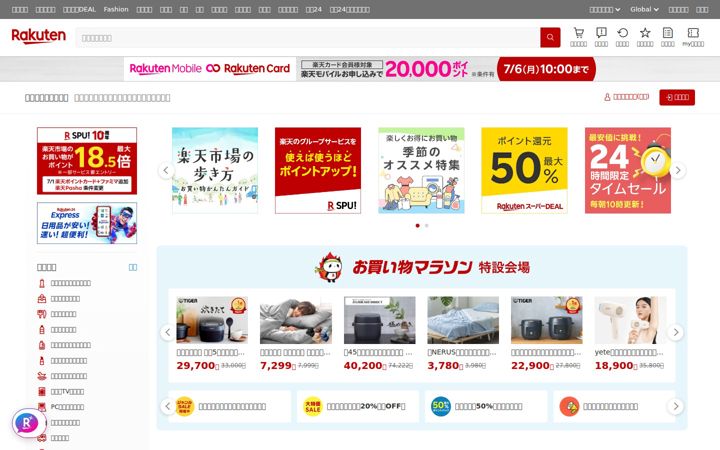This screenshot has height=450, width=720.
Task: Click the red search magnifier button
Action: coord(550,38)
